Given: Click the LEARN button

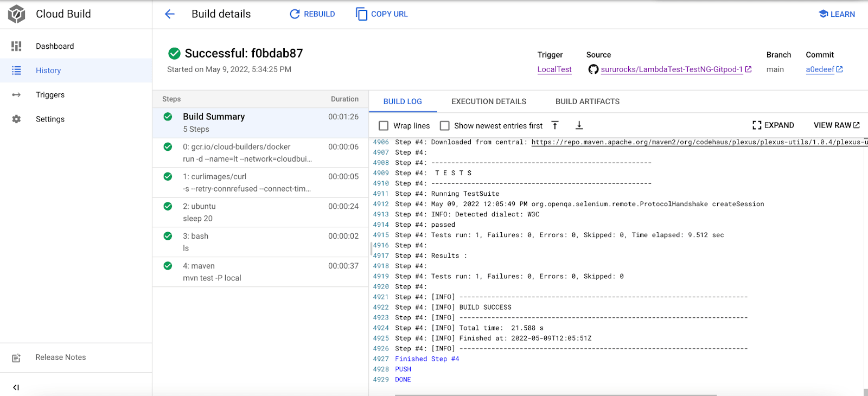Looking at the screenshot, I should [x=837, y=14].
